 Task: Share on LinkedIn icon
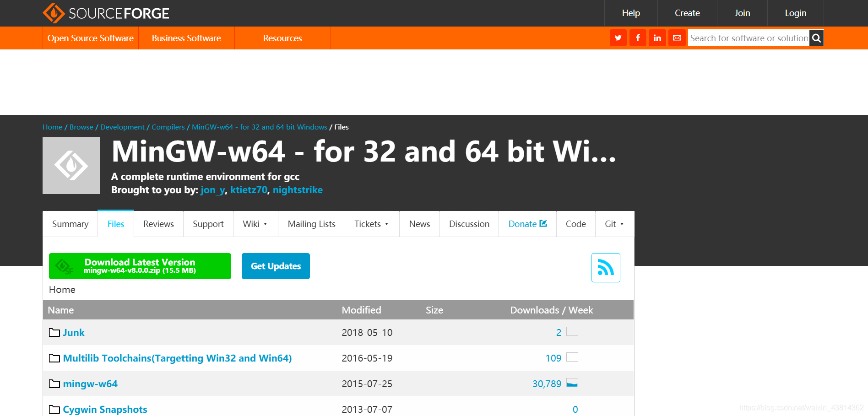click(x=657, y=38)
